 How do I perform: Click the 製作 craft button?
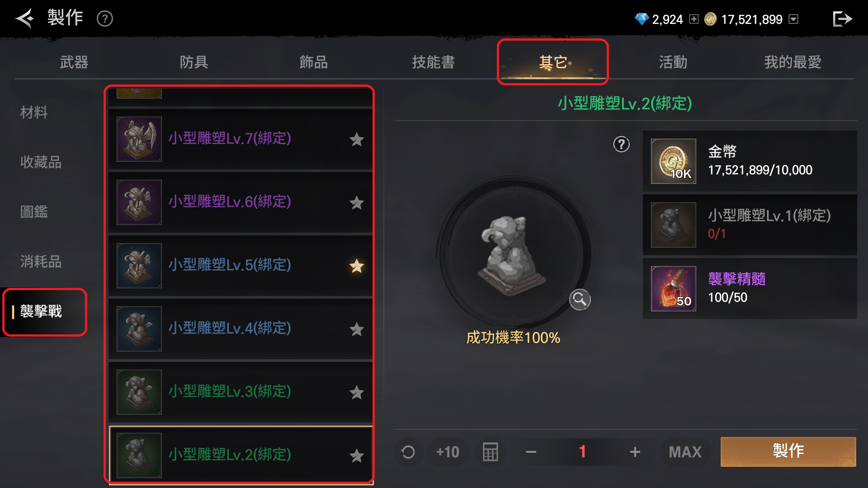tap(788, 451)
